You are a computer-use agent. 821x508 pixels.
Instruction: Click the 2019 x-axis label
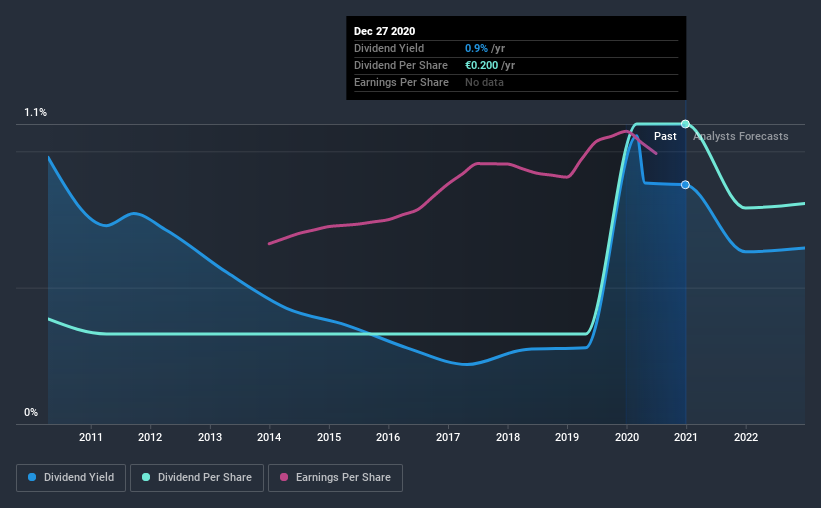click(x=567, y=437)
